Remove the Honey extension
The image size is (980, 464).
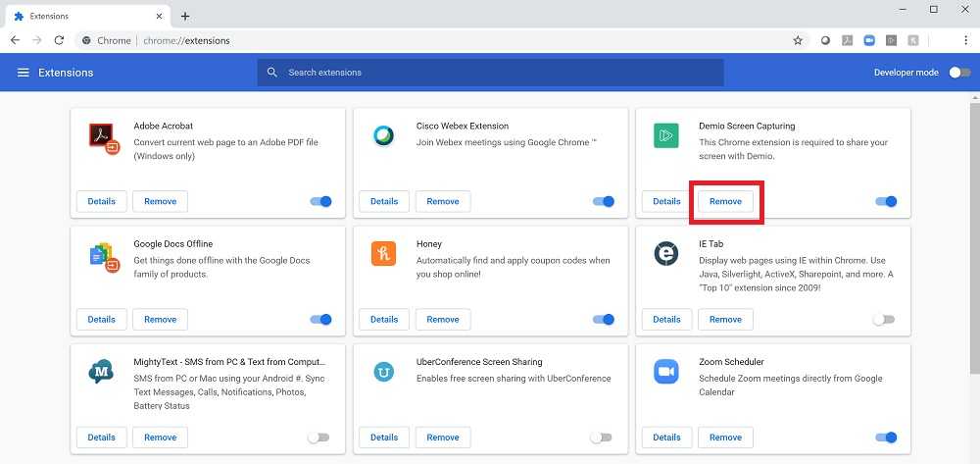tap(443, 319)
